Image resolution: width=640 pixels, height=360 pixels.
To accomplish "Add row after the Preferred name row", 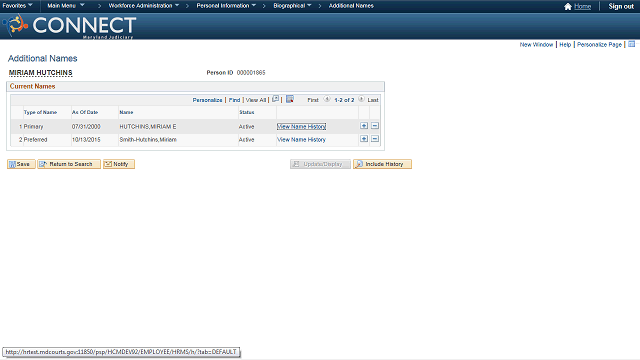I will [x=364, y=139].
